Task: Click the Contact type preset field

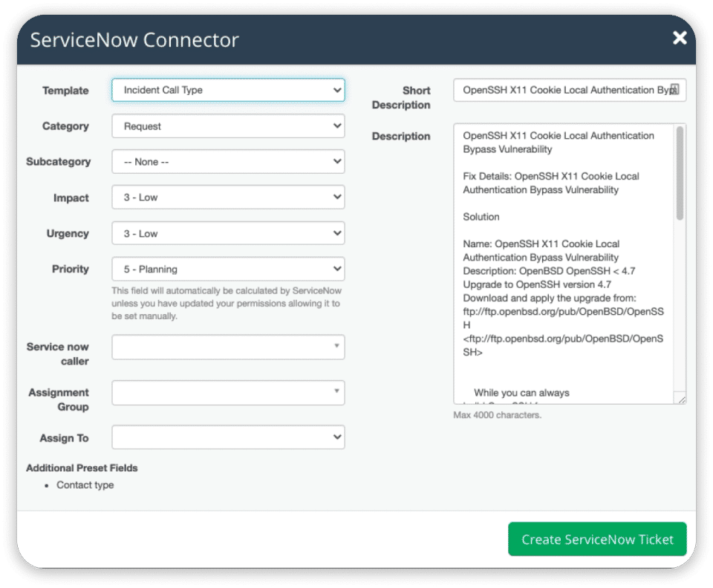Action: (x=85, y=486)
